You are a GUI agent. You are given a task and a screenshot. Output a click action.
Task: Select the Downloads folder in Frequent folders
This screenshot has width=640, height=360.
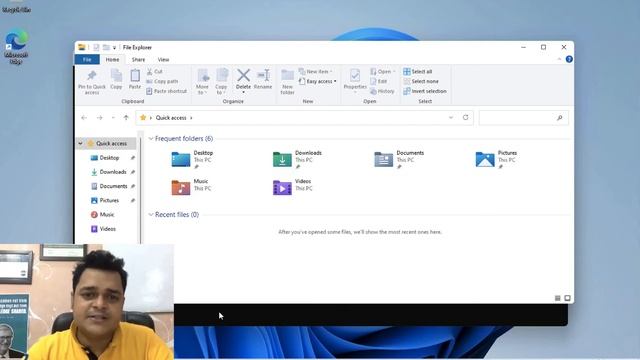[x=298, y=159]
